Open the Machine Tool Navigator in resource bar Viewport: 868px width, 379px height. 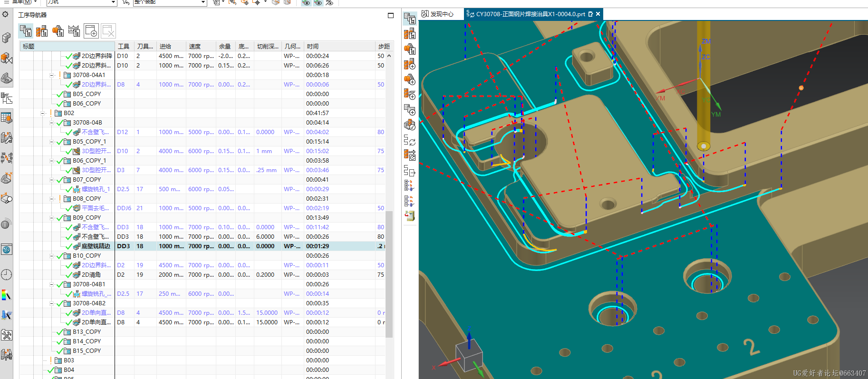(6, 138)
